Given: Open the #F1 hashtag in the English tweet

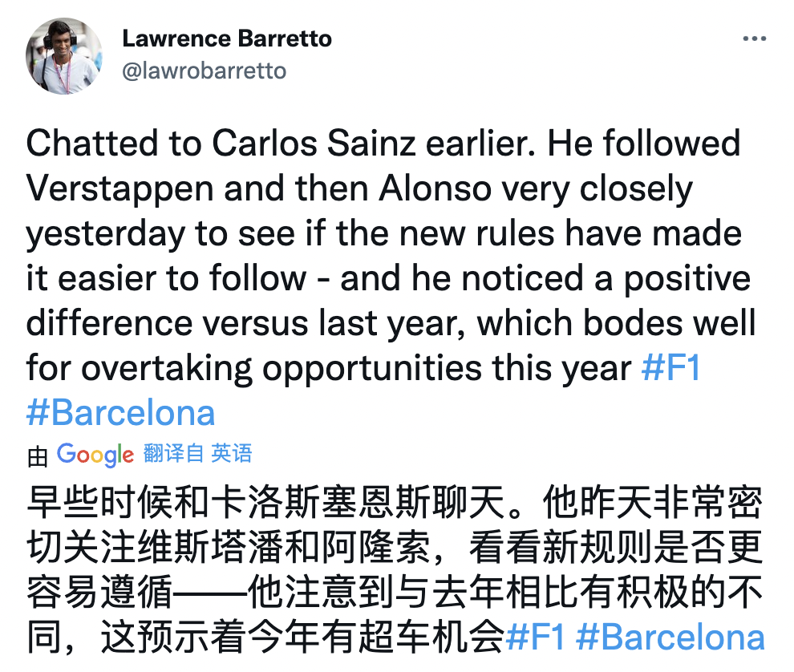Looking at the screenshot, I should click(x=671, y=367).
